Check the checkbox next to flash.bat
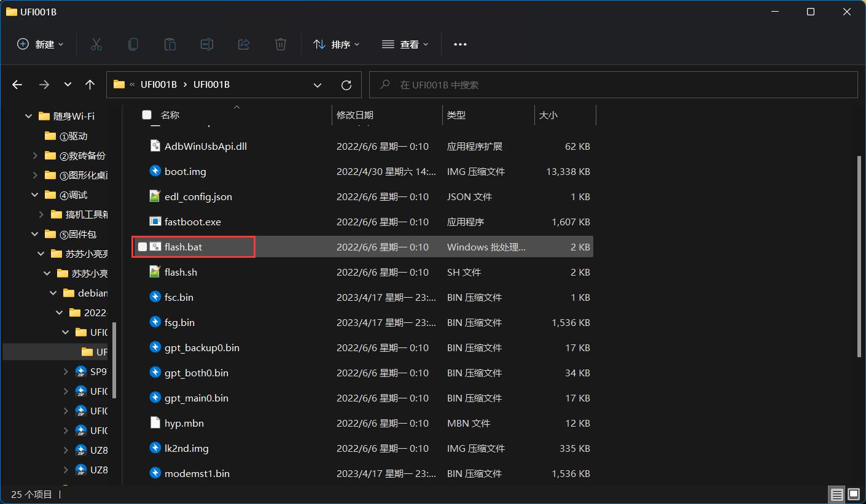 coord(144,246)
